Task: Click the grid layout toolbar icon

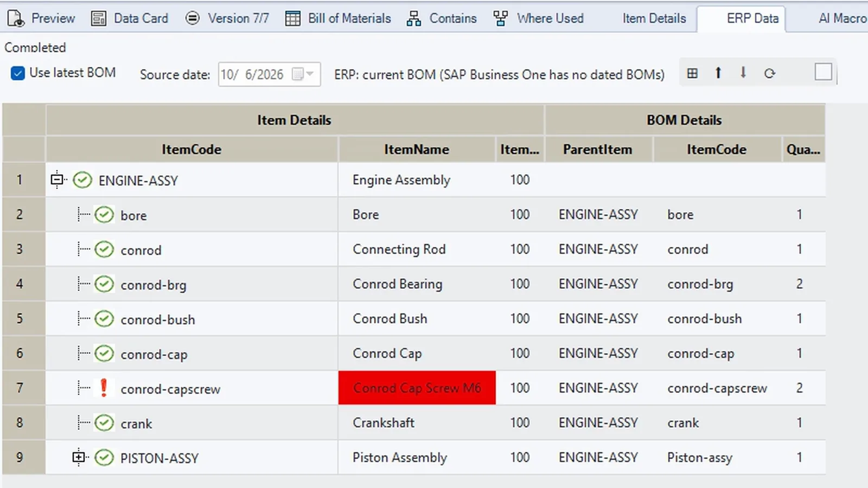Action: click(692, 73)
